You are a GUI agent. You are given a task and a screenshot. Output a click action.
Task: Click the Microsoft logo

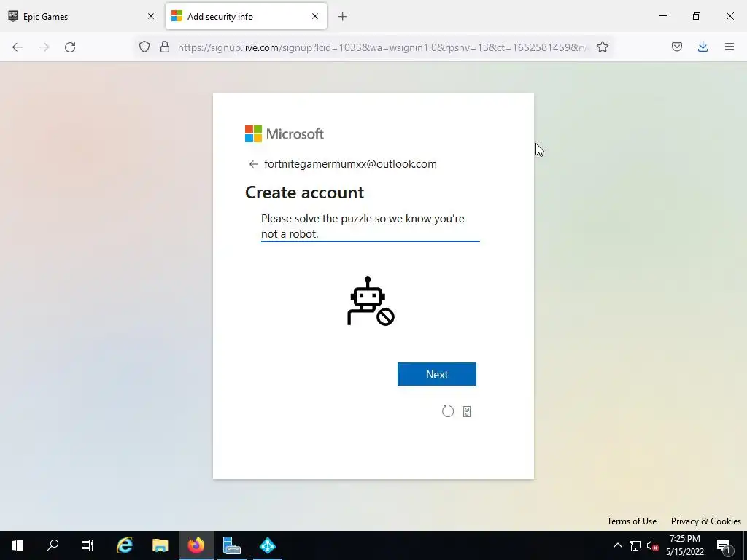(x=285, y=134)
